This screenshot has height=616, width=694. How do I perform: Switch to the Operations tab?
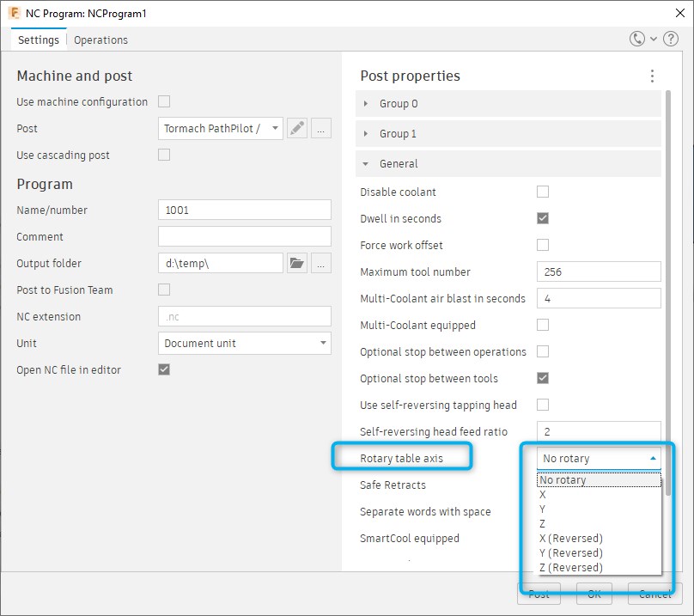coord(100,40)
